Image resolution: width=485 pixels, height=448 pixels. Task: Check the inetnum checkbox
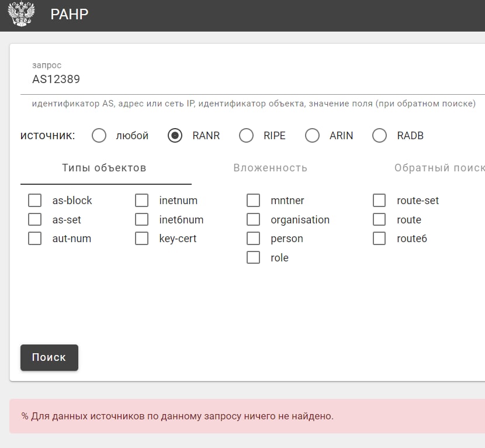pyautogui.click(x=141, y=201)
